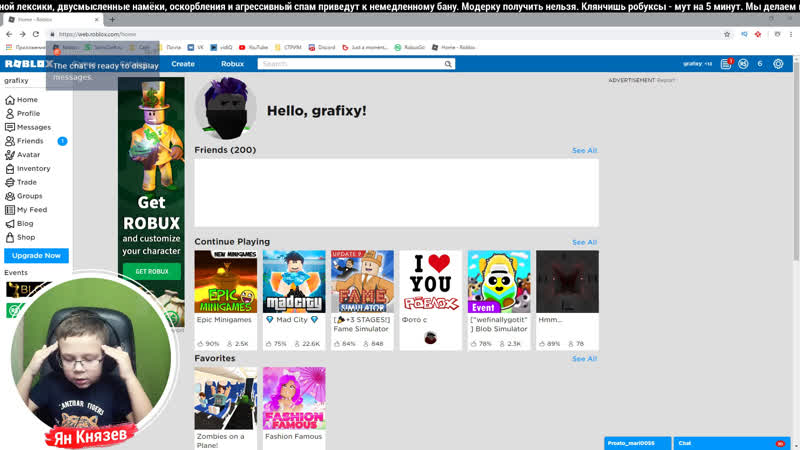The height and width of the screenshot is (450, 800).
Task: Click the Inventory icon in sidebar
Action: point(9,169)
